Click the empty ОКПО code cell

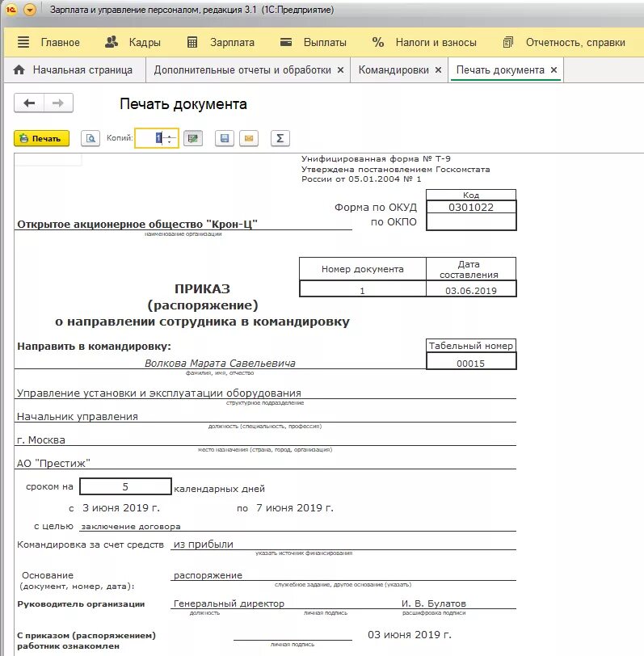pyautogui.click(x=471, y=221)
